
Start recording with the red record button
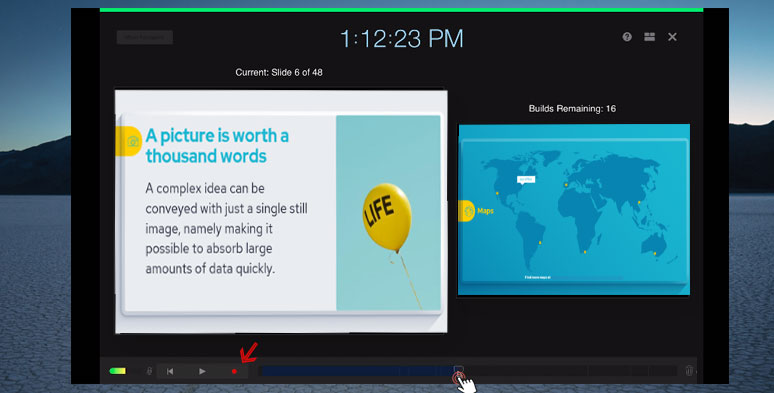click(234, 371)
